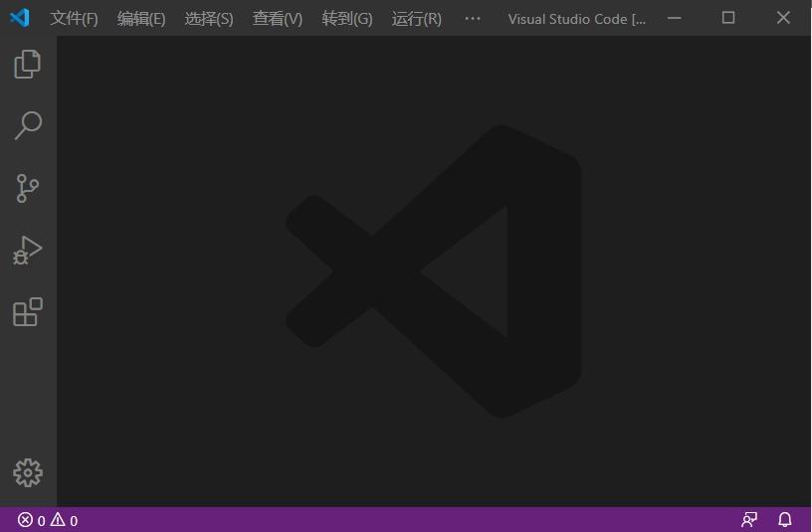Open the feedback icon in status bar

point(749,520)
